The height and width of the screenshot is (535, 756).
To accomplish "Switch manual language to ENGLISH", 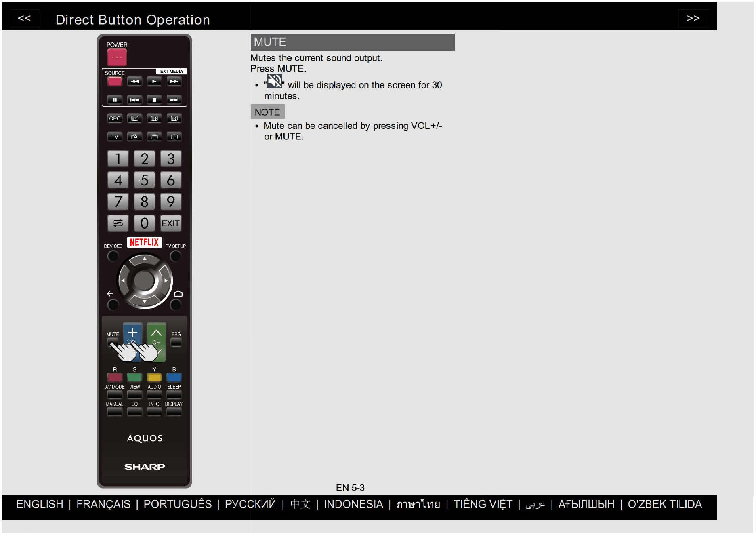I will point(40,504).
